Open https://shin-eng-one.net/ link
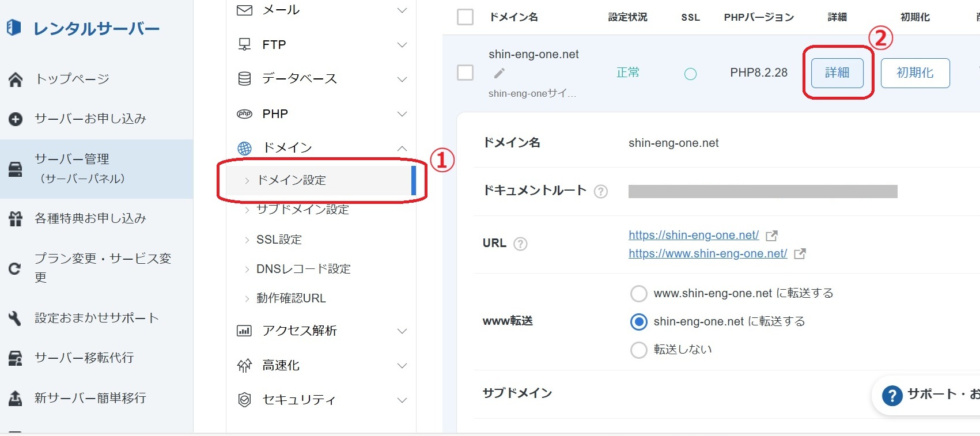The image size is (980, 436). click(694, 235)
